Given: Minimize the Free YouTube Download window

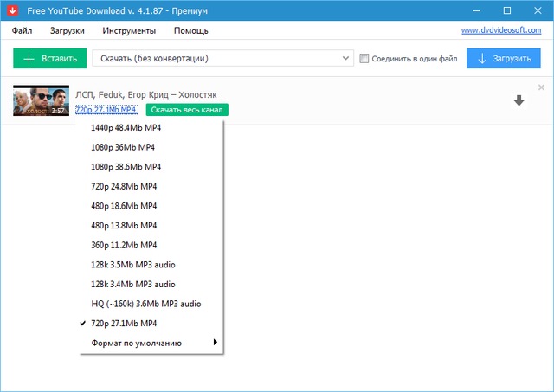Looking at the screenshot, I should click(476, 10).
